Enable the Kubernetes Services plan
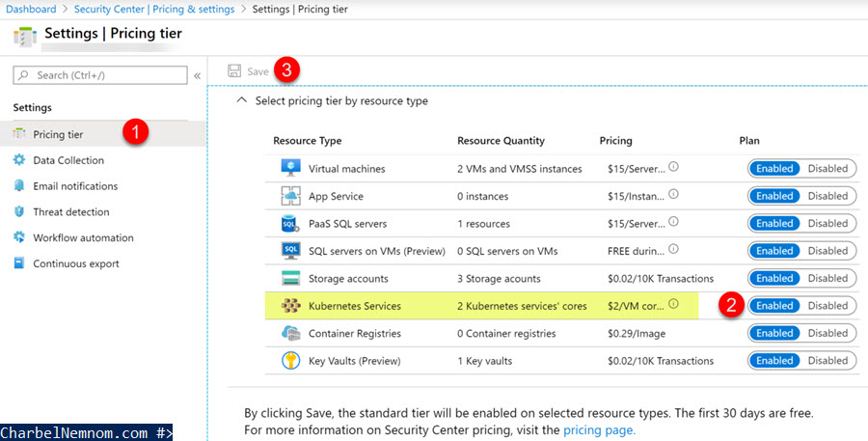The image size is (868, 441). pyautogui.click(x=774, y=305)
